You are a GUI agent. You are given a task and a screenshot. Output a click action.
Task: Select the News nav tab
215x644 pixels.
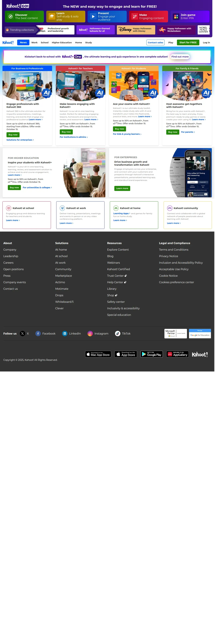click(23, 42)
